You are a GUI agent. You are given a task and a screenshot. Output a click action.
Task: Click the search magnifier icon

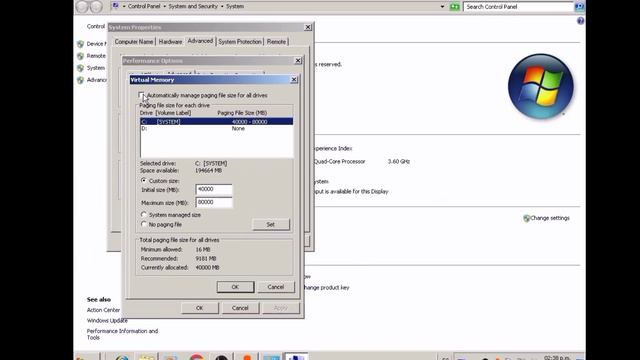(579, 7)
